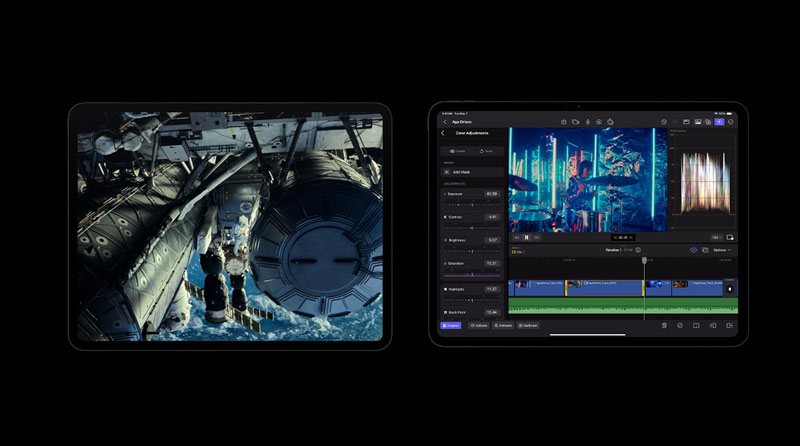Adjust the Brightness slider
Image resolution: width=800 pixels, height=446 pixels.
[x=472, y=251]
